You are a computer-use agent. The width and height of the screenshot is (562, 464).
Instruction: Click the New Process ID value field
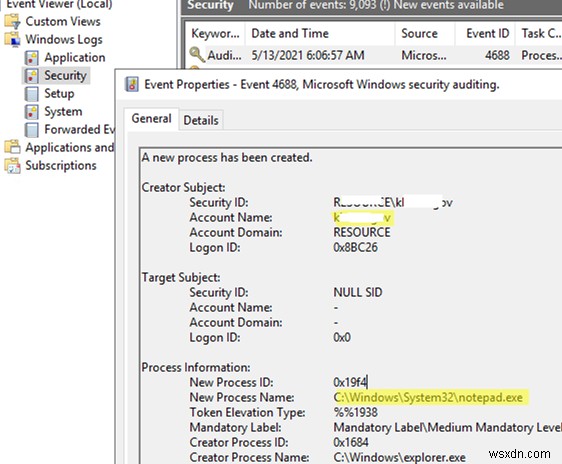coord(351,382)
